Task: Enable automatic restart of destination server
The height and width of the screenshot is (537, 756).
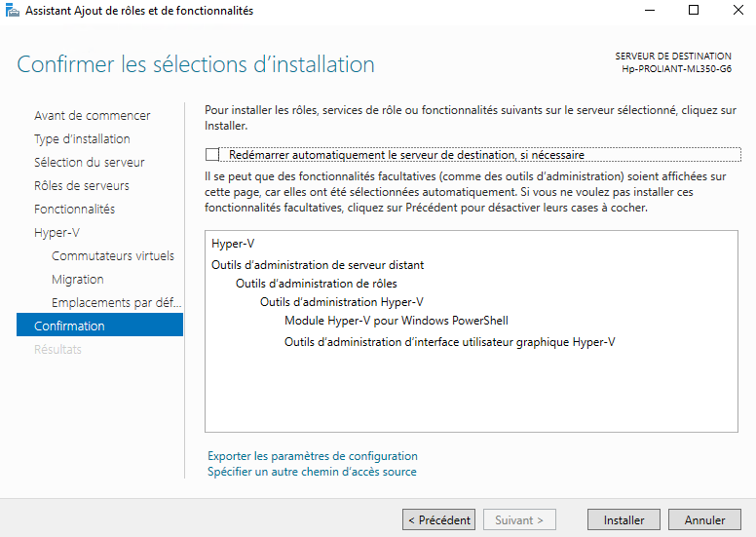Action: (213, 155)
